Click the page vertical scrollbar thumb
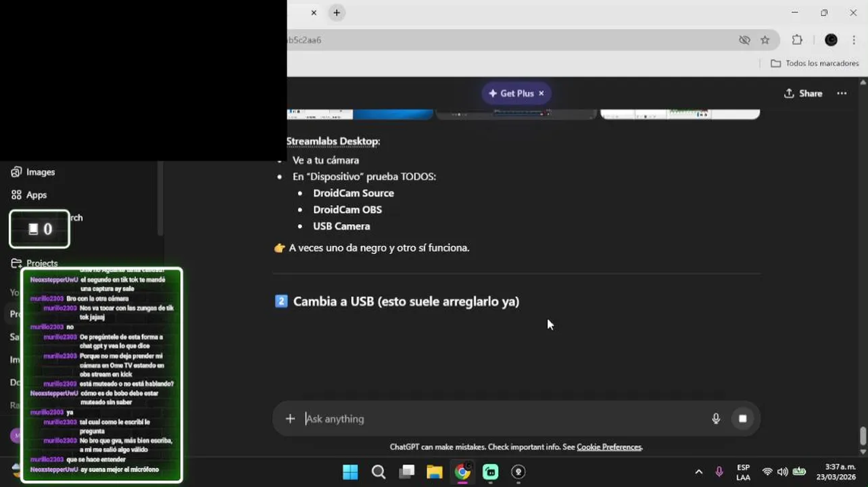Image resolution: width=868 pixels, height=487 pixels. point(863,436)
